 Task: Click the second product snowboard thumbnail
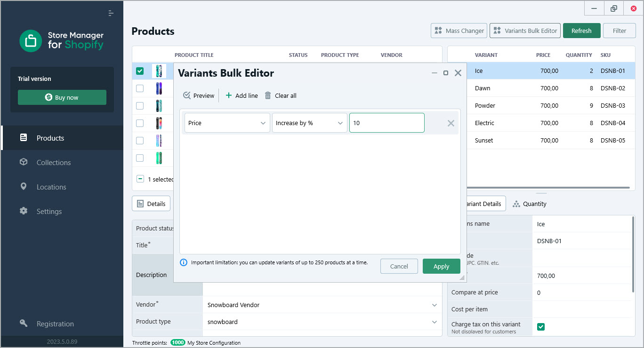coord(159,88)
